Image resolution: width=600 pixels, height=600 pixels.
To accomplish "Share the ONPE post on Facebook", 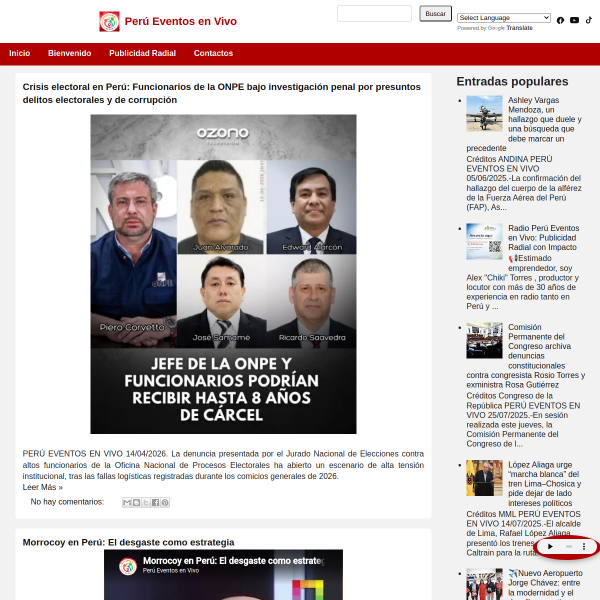I will [x=155, y=502].
